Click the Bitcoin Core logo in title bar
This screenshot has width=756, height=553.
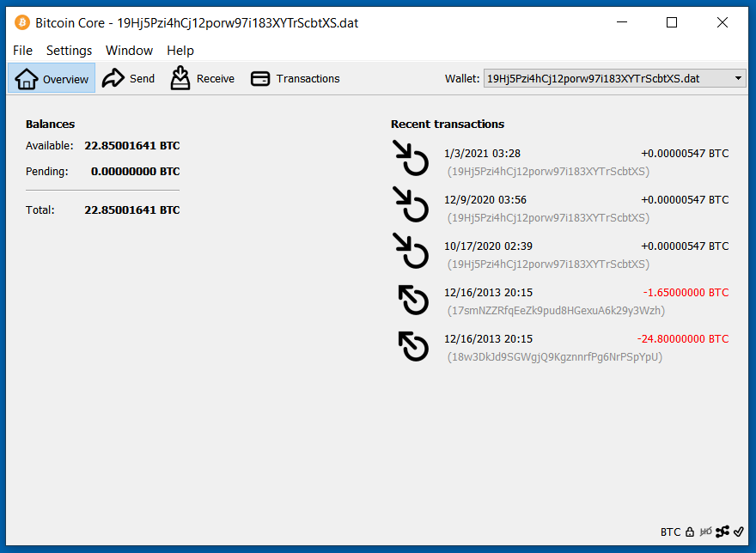(x=21, y=23)
